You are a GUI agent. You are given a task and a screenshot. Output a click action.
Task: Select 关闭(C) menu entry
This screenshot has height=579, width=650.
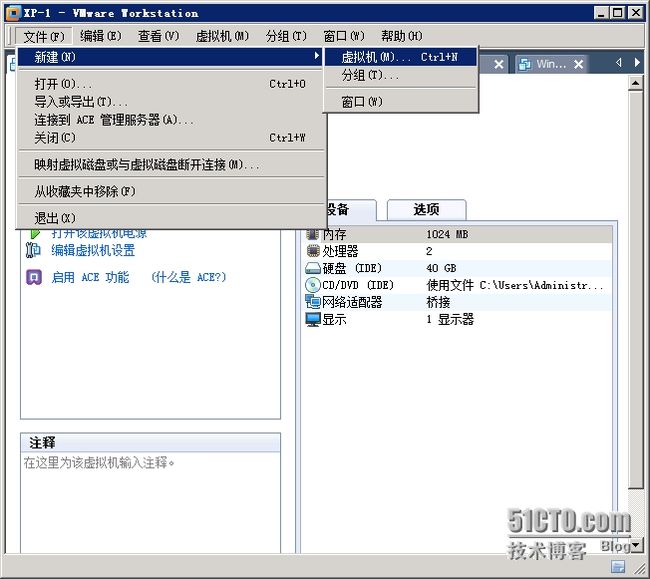[x=170, y=138]
